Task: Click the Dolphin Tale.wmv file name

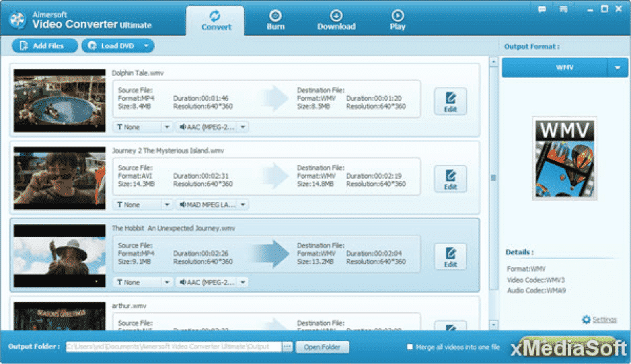Action: 138,73
